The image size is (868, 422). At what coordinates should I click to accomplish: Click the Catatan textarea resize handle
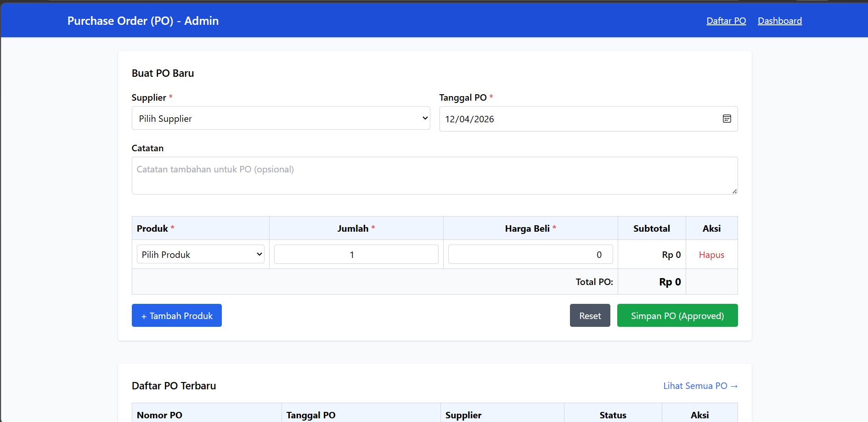pos(734,191)
